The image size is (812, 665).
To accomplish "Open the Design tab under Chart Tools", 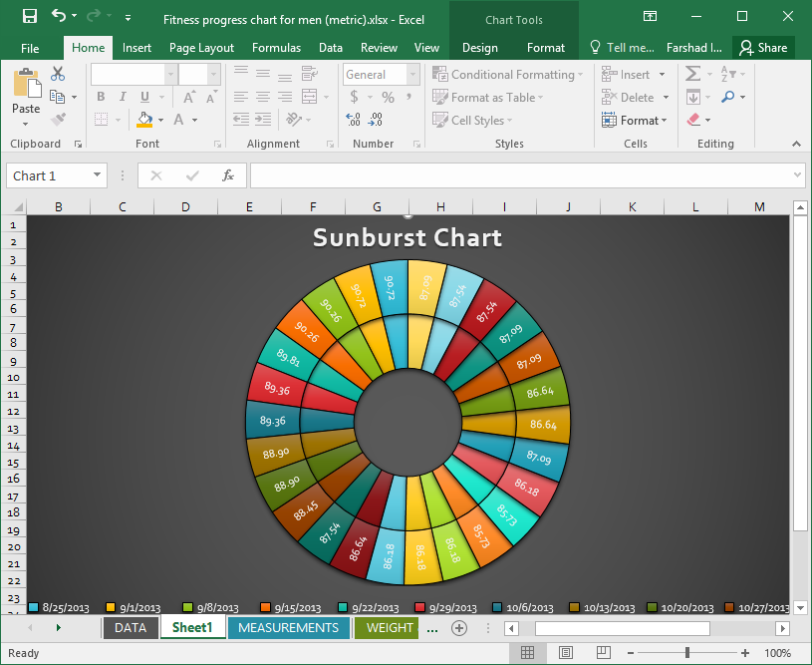I will pyautogui.click(x=479, y=48).
